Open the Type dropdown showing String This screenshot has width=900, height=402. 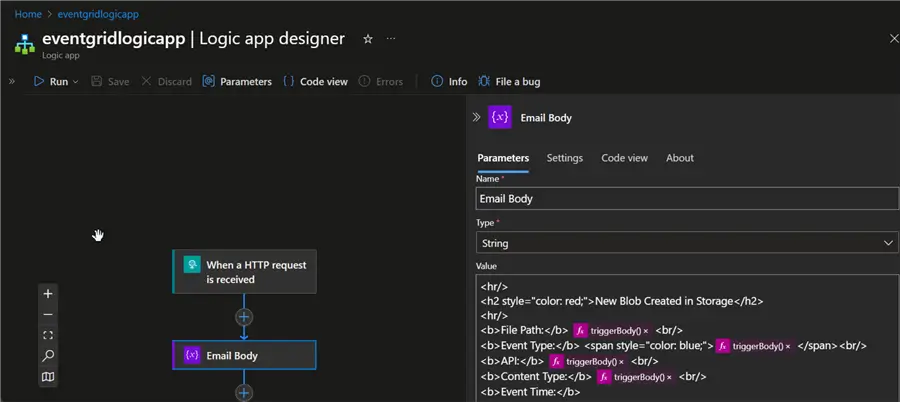click(687, 243)
